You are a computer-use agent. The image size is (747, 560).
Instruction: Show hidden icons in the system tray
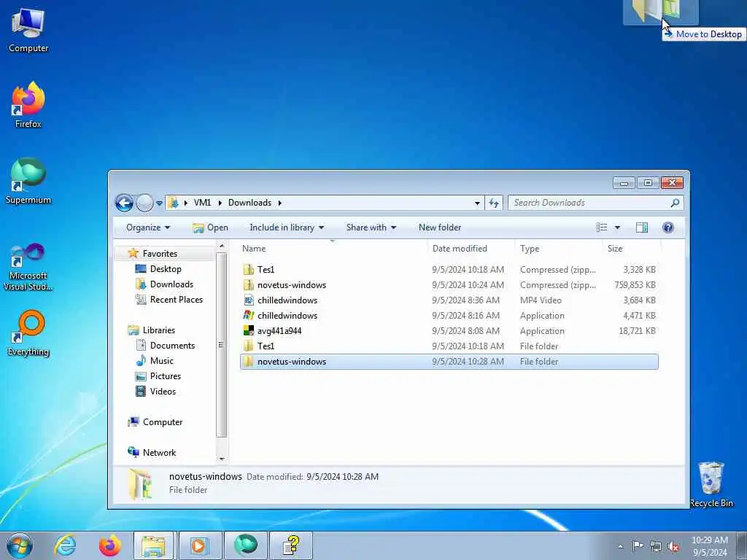(620, 547)
